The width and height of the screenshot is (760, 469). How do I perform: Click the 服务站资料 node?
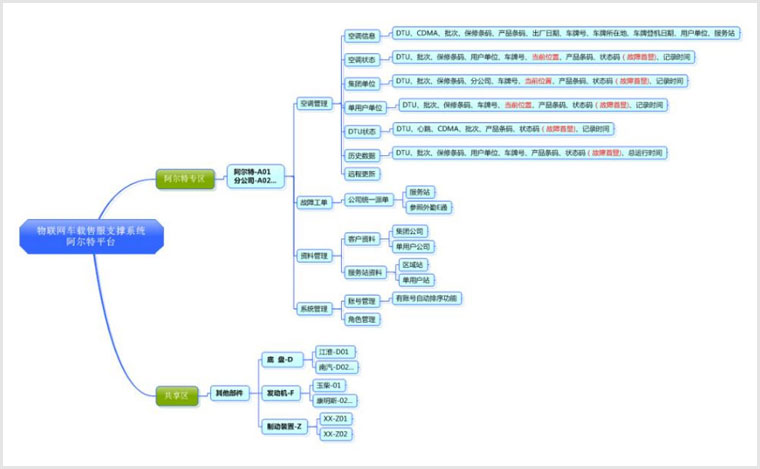coord(366,272)
